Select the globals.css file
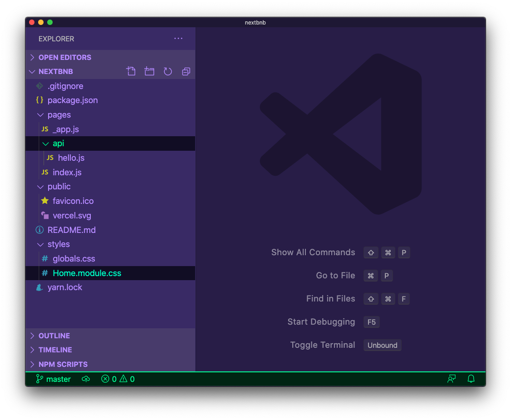The height and width of the screenshot is (420, 511). tap(74, 259)
